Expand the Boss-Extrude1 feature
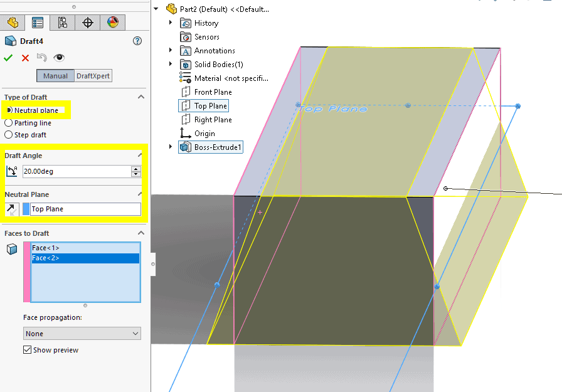 pyautogui.click(x=170, y=147)
